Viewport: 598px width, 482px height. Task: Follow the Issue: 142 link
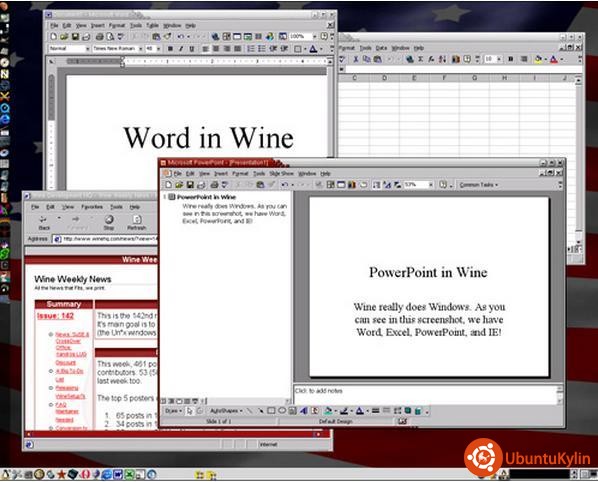coord(55,316)
